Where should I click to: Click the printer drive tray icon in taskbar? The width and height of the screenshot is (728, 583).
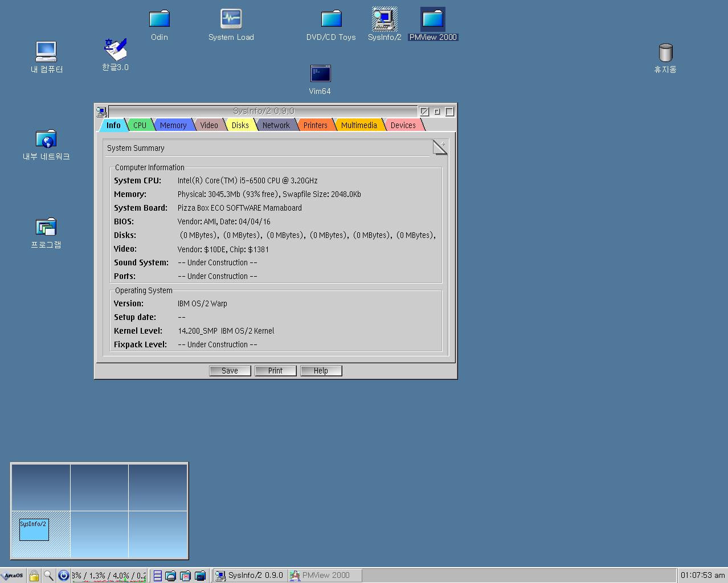click(x=170, y=576)
